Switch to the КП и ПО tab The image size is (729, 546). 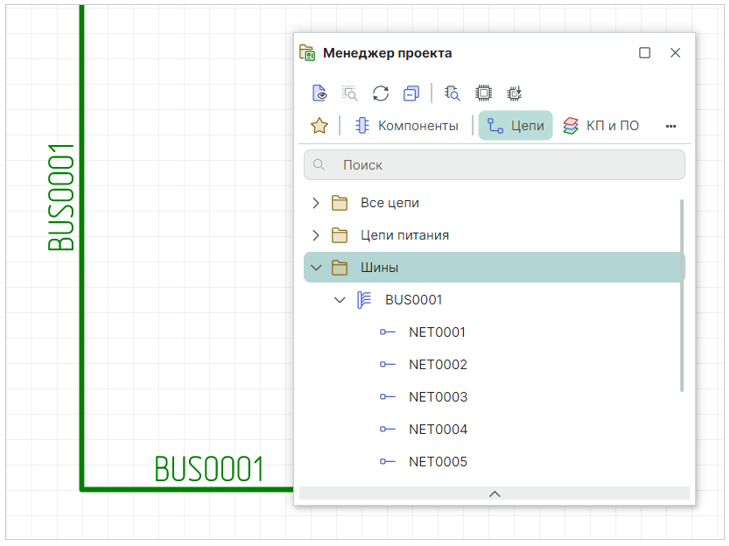[x=601, y=126]
